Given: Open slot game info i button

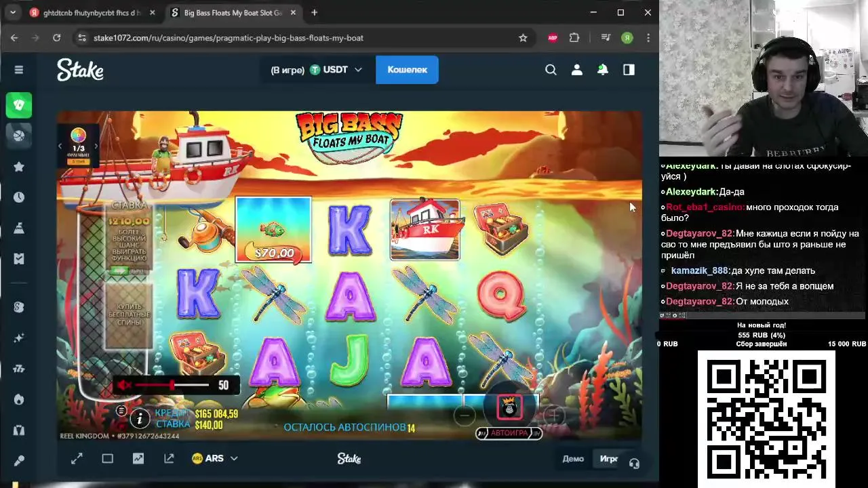Looking at the screenshot, I should click(x=140, y=418).
